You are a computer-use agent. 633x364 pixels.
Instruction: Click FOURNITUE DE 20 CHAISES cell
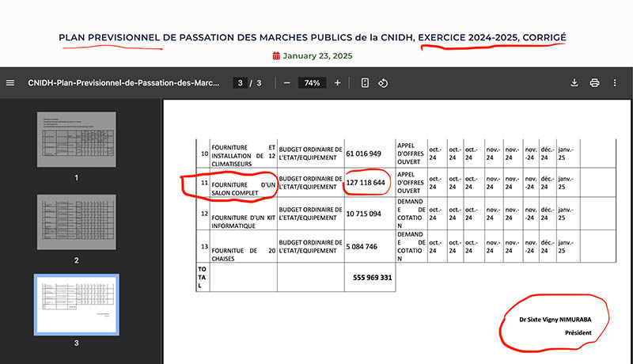[244, 246]
